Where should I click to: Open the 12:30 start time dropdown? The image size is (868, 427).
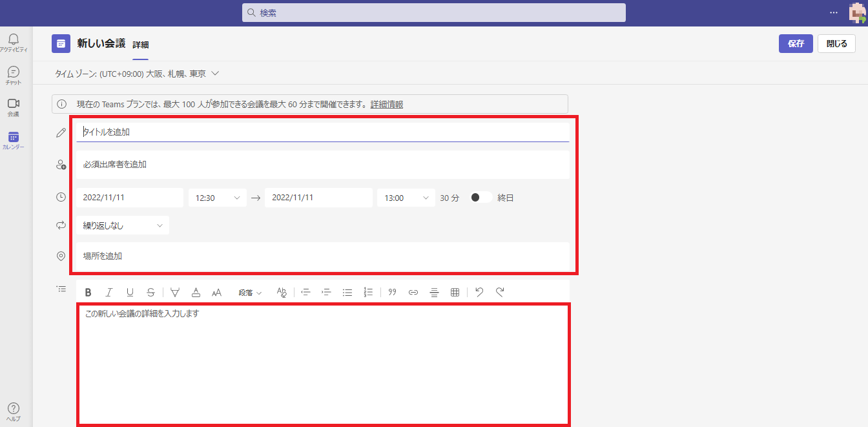click(218, 198)
